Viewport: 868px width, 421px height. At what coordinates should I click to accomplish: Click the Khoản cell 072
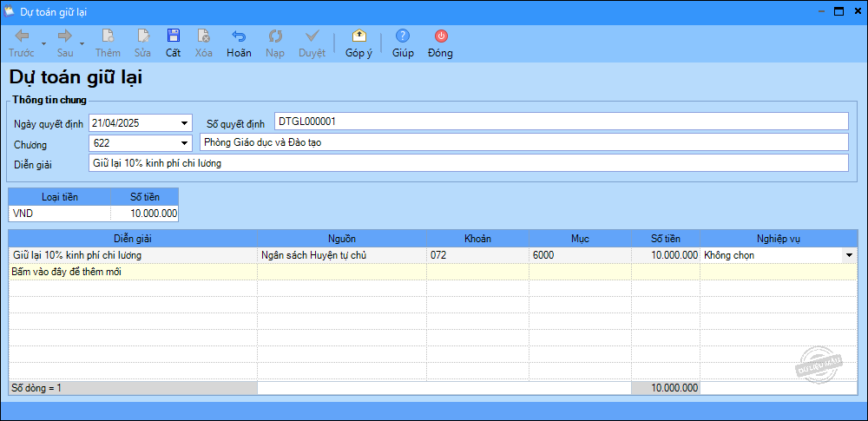point(477,255)
